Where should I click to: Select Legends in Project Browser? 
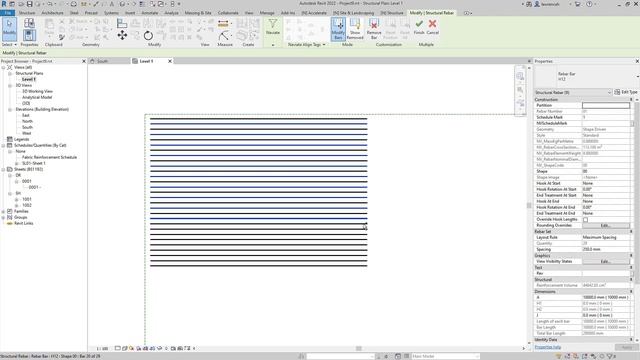[21, 139]
